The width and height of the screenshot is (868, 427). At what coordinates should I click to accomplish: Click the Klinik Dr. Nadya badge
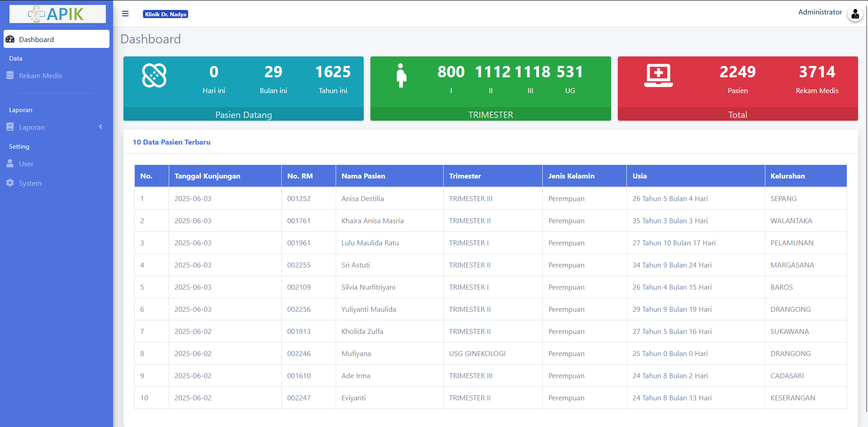(x=166, y=14)
